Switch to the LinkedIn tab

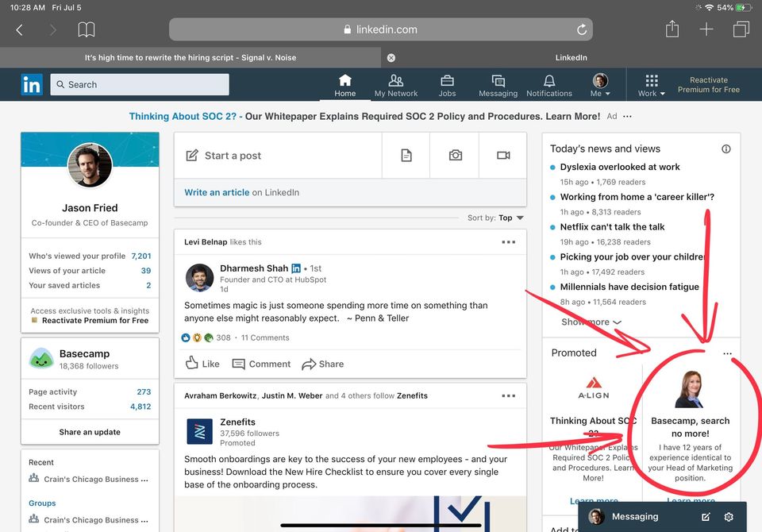[x=571, y=57]
